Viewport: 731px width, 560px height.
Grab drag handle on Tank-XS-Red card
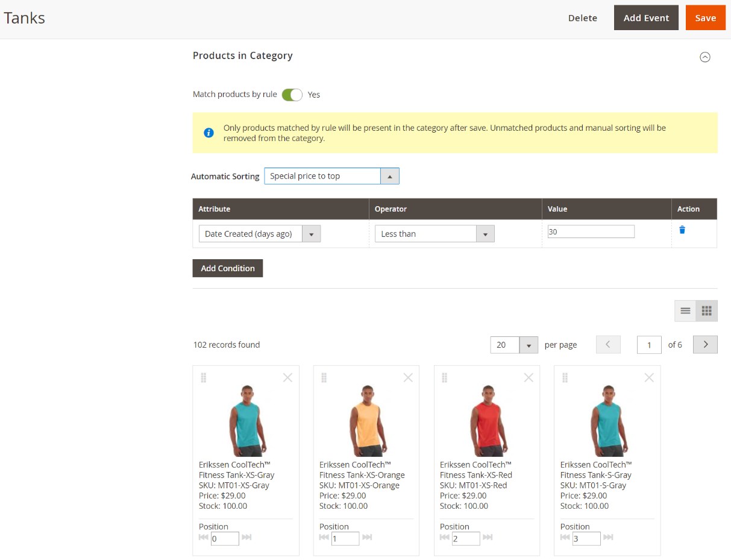click(x=445, y=377)
